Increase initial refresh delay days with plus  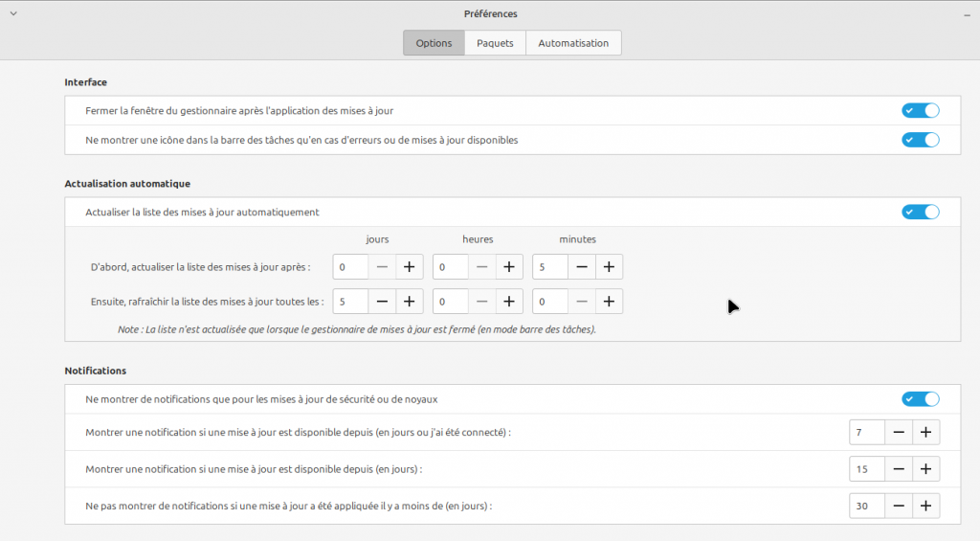(x=409, y=266)
